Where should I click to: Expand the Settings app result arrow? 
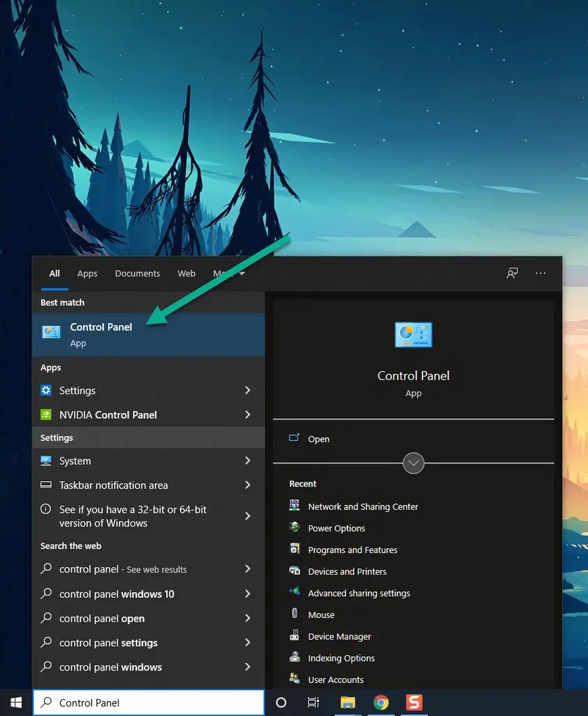point(248,390)
